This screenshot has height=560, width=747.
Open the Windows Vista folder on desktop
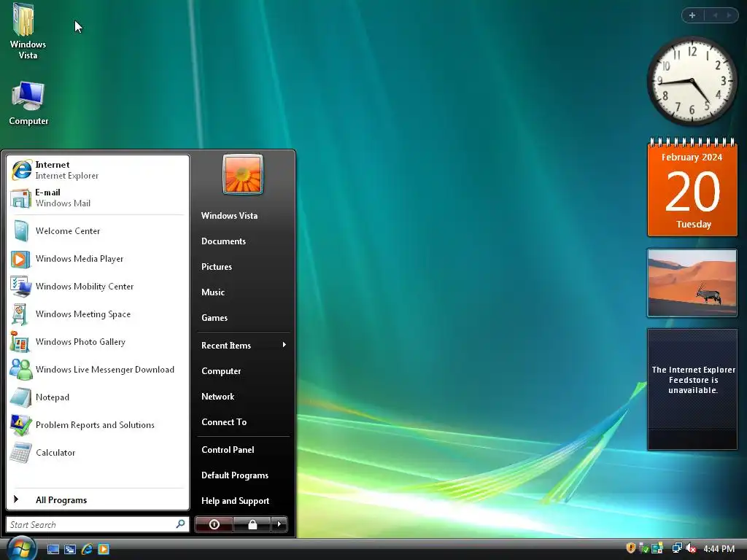[x=28, y=31]
